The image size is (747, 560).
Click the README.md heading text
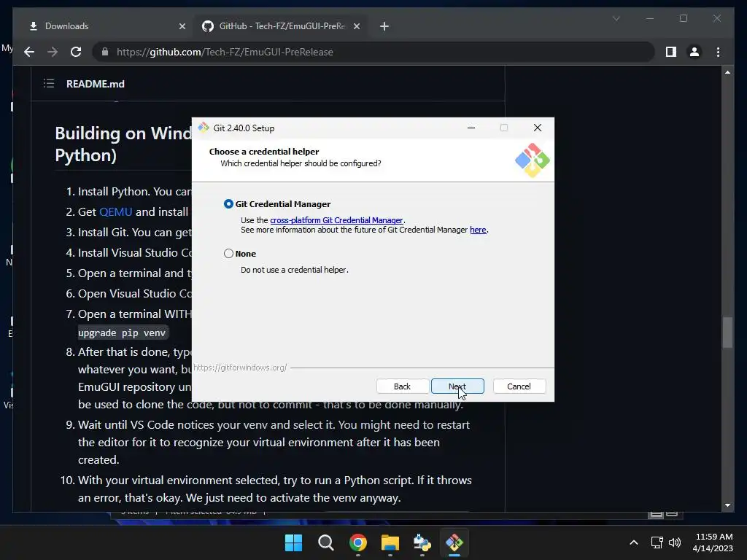point(96,84)
